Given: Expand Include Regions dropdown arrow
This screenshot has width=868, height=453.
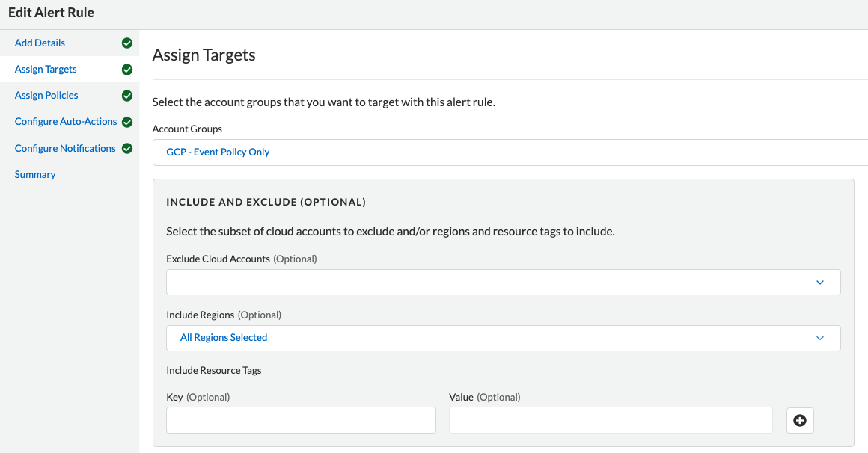Looking at the screenshot, I should click(x=819, y=338).
